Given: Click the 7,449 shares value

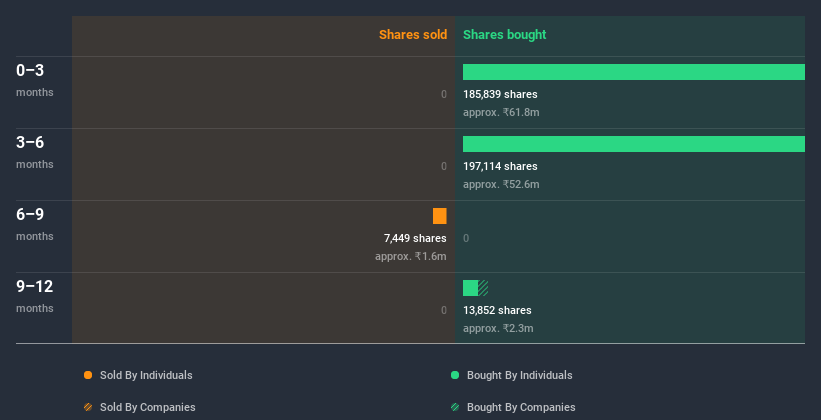Looking at the screenshot, I should [x=415, y=238].
